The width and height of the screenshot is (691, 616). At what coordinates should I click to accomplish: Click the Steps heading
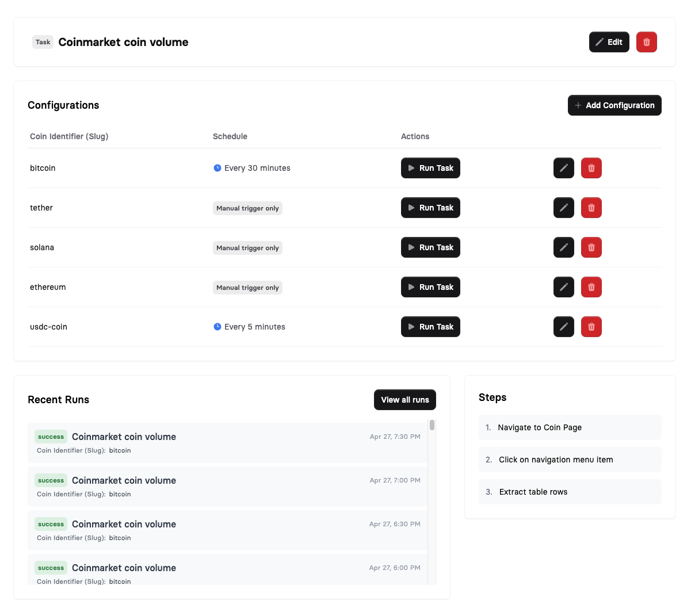point(493,397)
